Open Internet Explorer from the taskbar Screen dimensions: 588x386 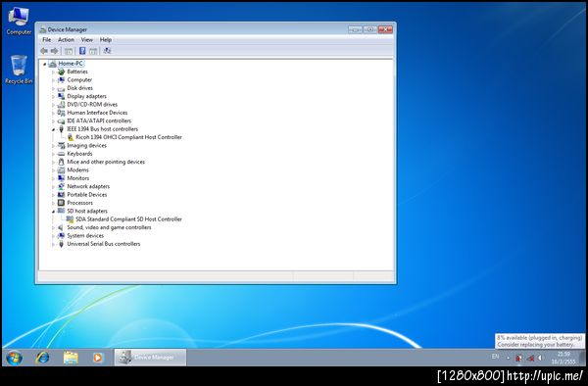point(42,358)
